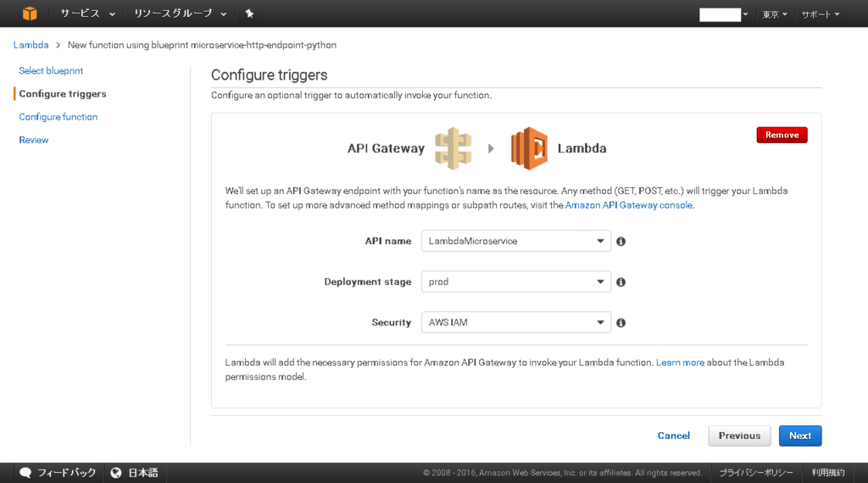Click the Lambda breadcrumb link
Viewport: 868px width, 483px height.
tap(31, 45)
